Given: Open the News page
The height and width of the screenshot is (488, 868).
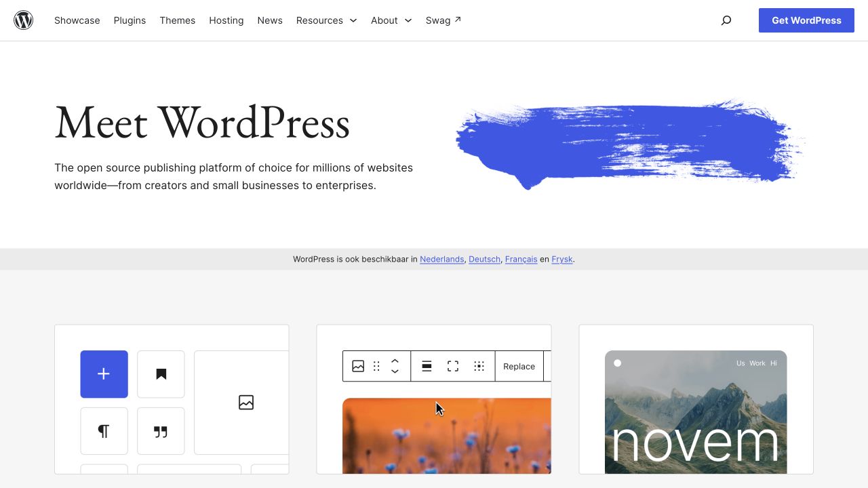Looking at the screenshot, I should [x=270, y=20].
